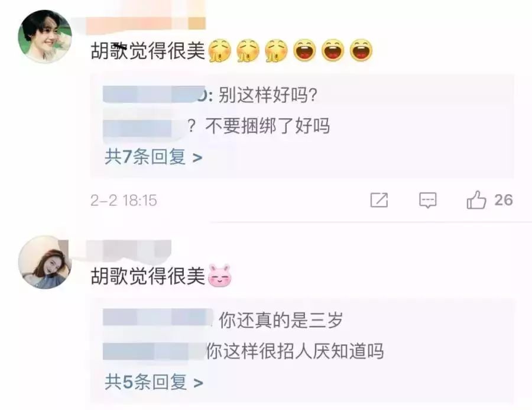Open the reply 你这样很招人厌知道吗
The height and width of the screenshot is (410, 532).
coord(295,351)
